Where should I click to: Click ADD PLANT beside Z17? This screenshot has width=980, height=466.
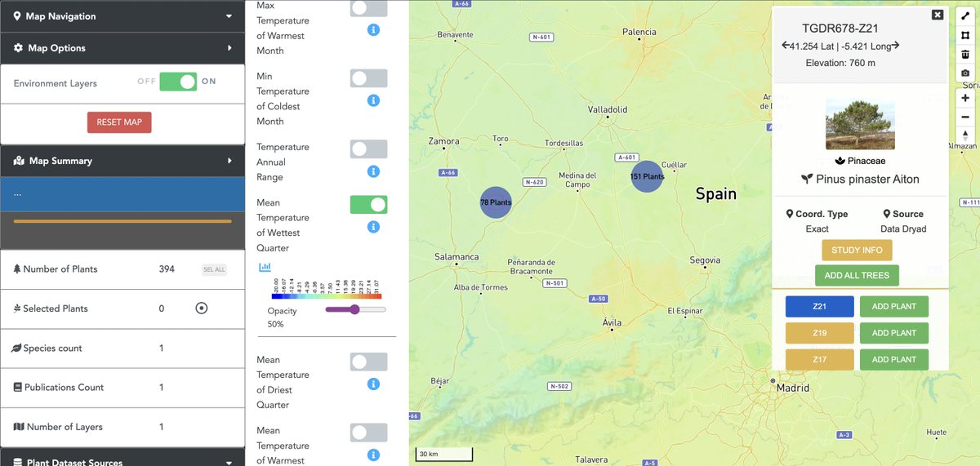point(893,359)
